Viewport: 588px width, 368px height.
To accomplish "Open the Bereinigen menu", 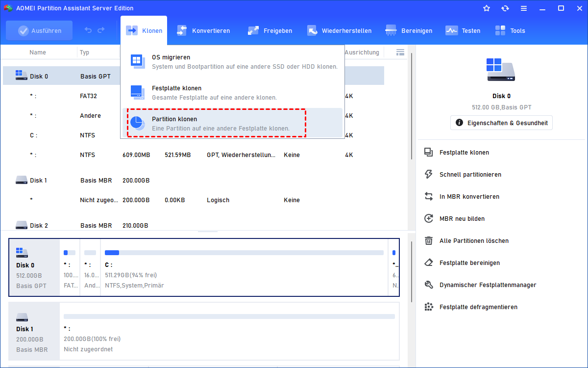I will click(x=409, y=30).
